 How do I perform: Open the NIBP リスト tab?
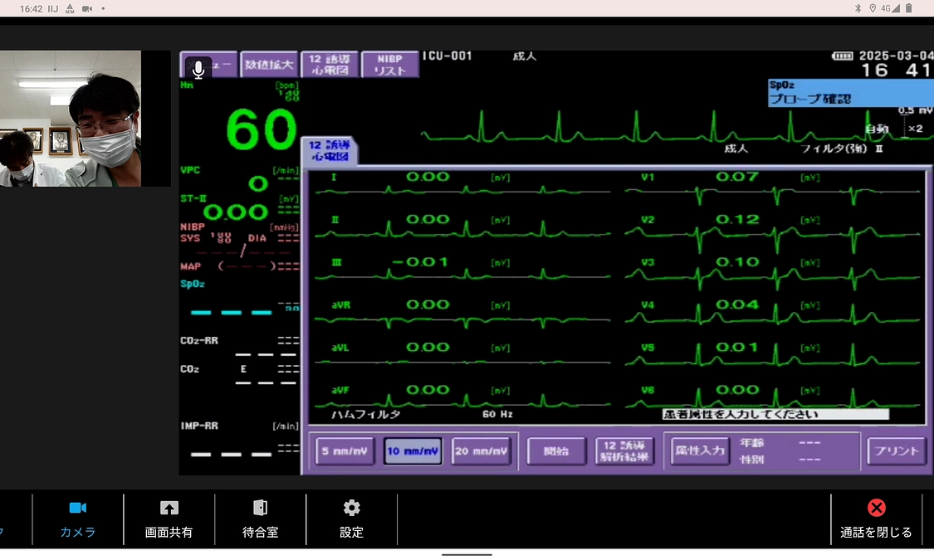[x=389, y=65]
